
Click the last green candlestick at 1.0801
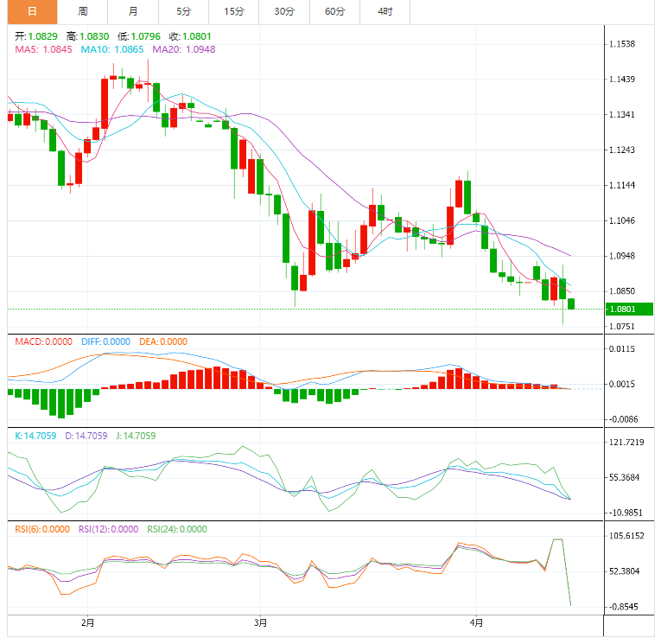coord(572,303)
